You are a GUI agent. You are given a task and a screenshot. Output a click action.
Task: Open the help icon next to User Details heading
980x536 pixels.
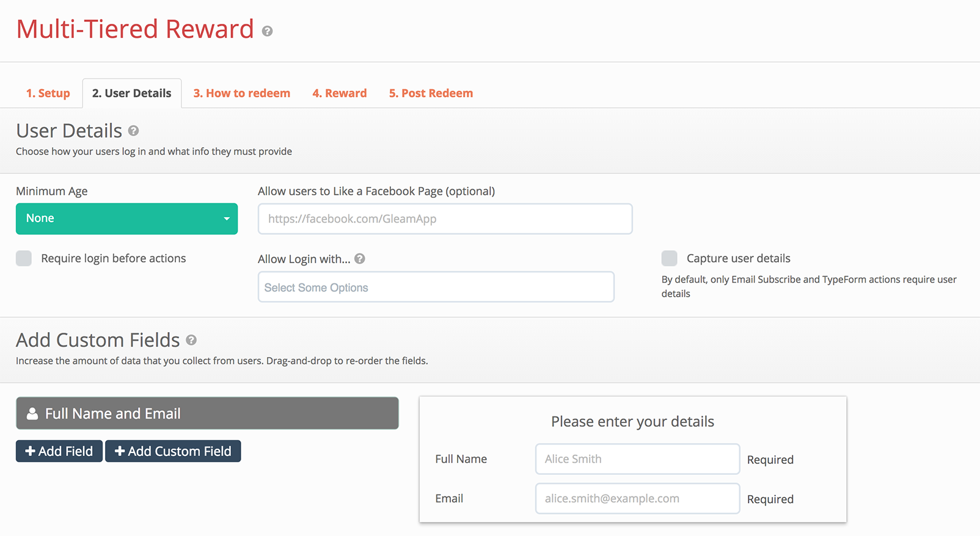[x=133, y=131]
